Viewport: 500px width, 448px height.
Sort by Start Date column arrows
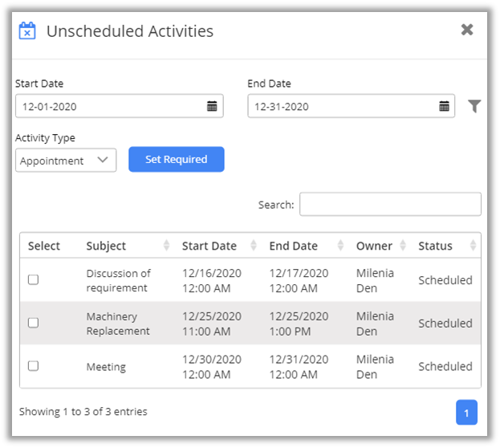point(254,246)
